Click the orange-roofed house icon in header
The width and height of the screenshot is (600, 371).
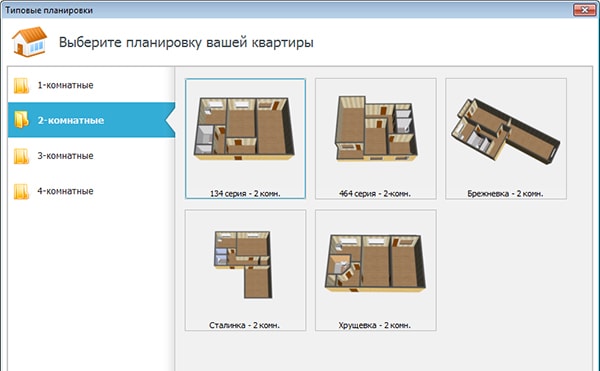[x=29, y=41]
